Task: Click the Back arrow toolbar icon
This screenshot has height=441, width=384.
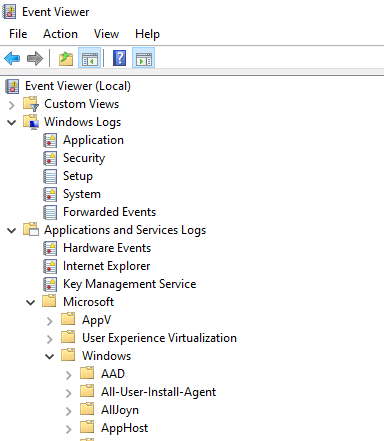Action: click(12, 58)
